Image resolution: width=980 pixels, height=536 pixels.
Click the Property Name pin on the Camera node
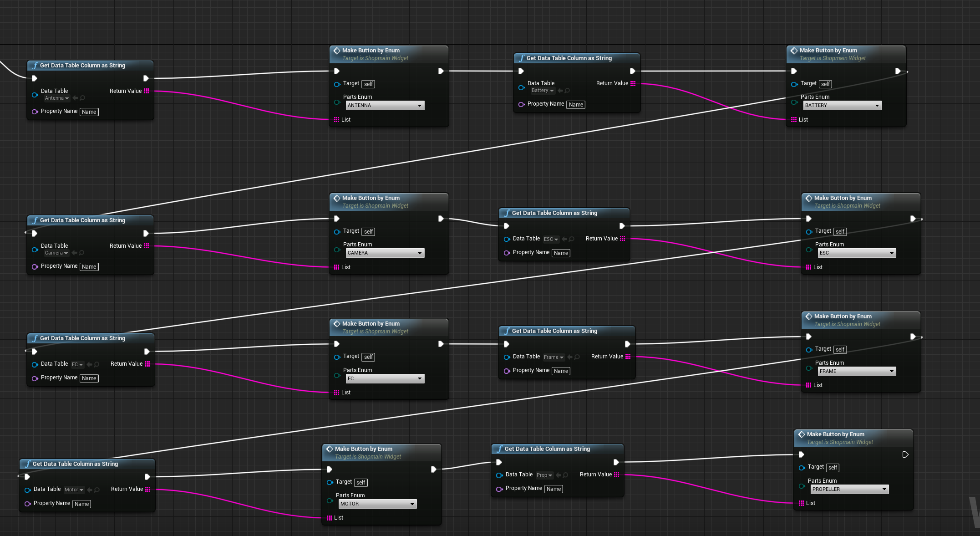coord(35,266)
